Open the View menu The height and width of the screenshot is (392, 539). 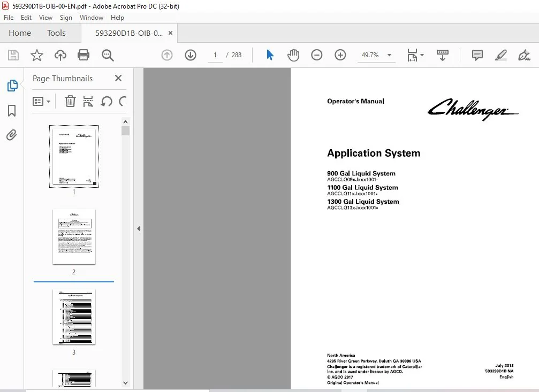45,18
